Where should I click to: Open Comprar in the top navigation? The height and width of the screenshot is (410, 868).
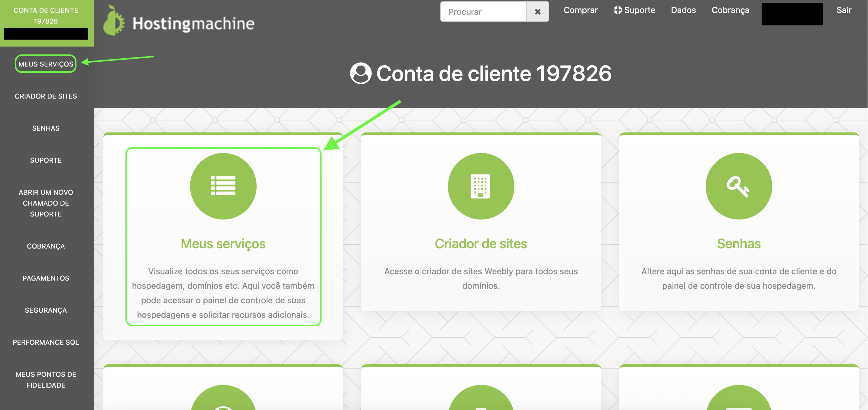pos(581,10)
